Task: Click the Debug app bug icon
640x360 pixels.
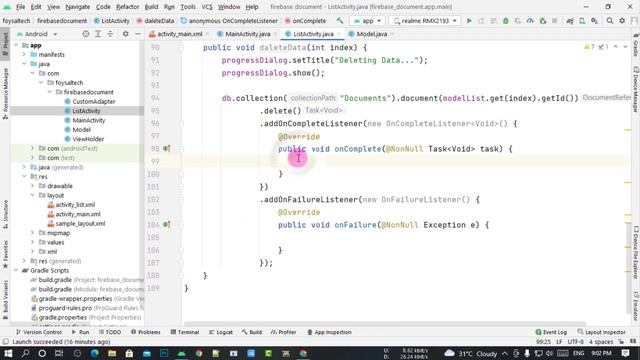Action: (x=506, y=21)
